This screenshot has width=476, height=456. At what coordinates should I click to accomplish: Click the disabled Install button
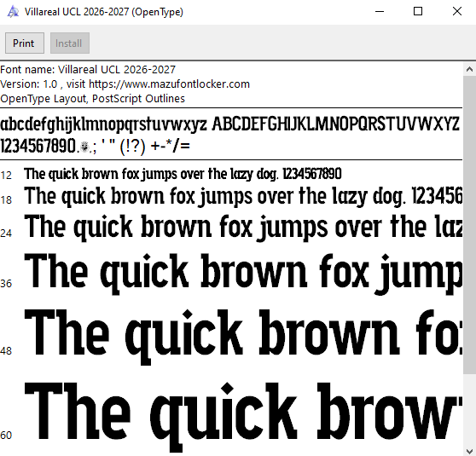[x=70, y=43]
